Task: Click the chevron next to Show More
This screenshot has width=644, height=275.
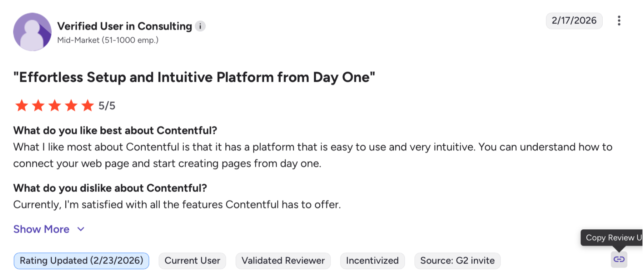Action: [x=81, y=229]
